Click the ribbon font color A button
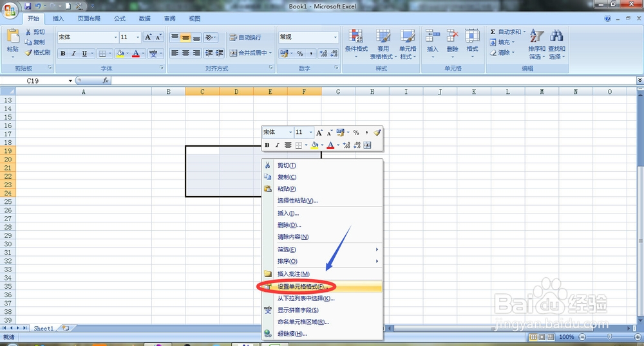Image resolution: width=644 pixels, height=346 pixels. click(136, 53)
